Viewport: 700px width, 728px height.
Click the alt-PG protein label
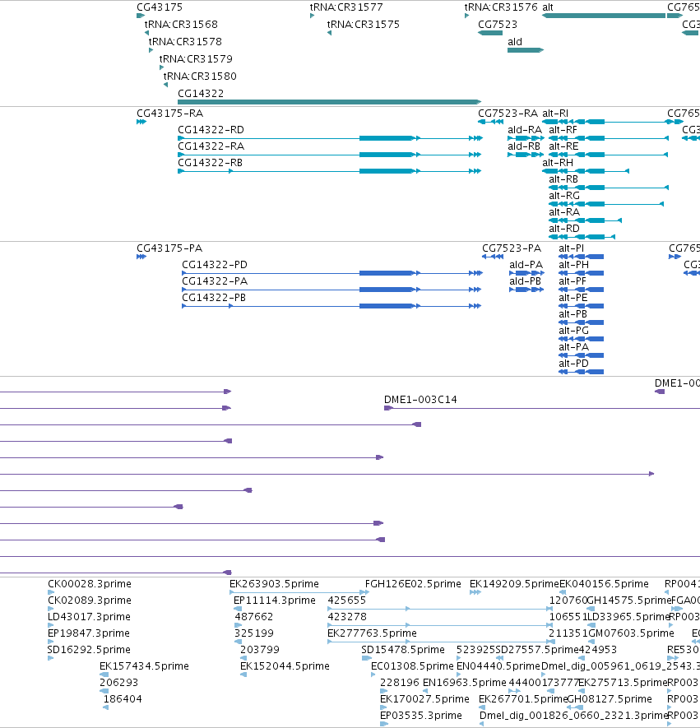click(x=574, y=331)
